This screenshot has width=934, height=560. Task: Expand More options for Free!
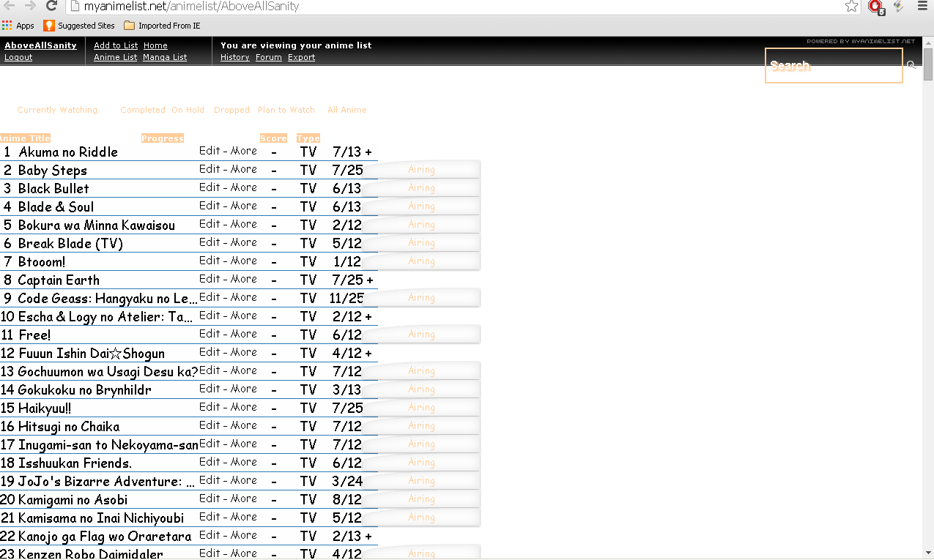[244, 334]
